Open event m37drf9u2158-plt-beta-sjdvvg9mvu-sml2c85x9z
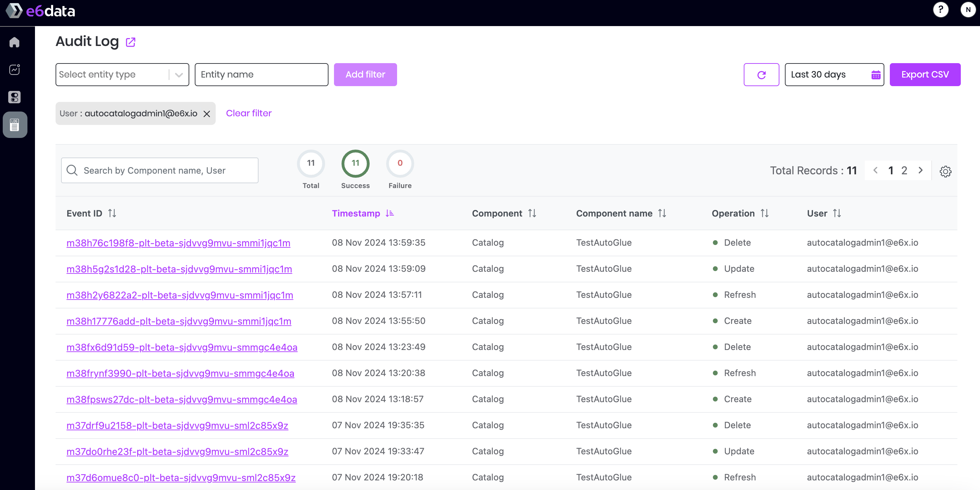 click(x=177, y=425)
